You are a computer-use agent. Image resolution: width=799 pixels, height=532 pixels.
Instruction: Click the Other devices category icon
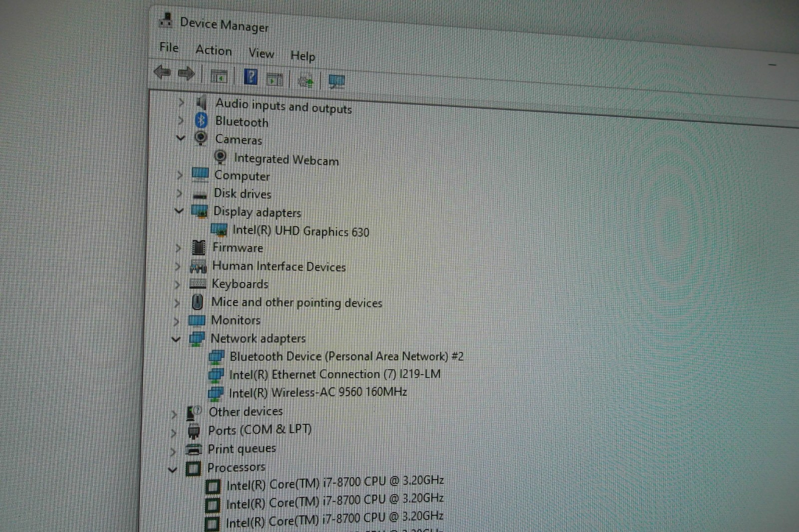point(194,412)
